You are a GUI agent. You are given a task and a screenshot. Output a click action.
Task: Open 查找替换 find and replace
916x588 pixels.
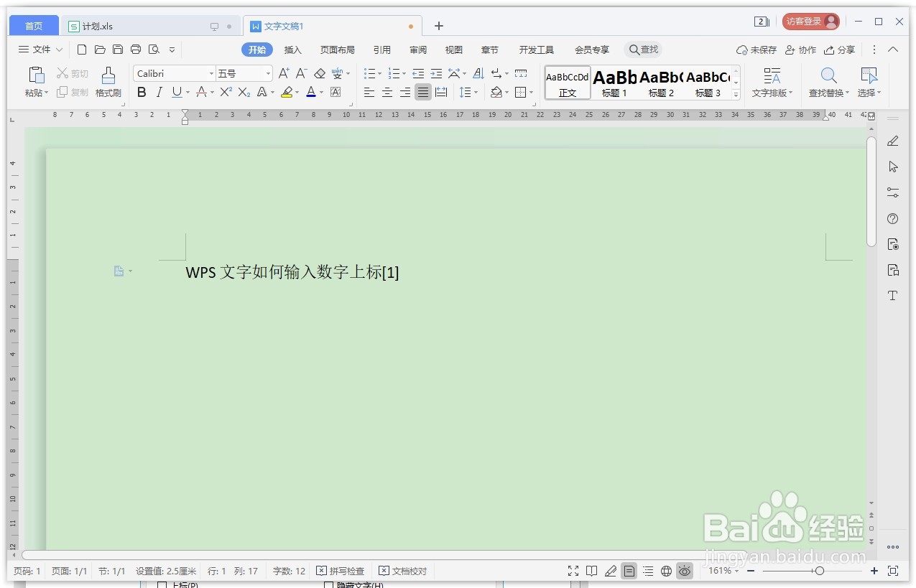[x=828, y=81]
